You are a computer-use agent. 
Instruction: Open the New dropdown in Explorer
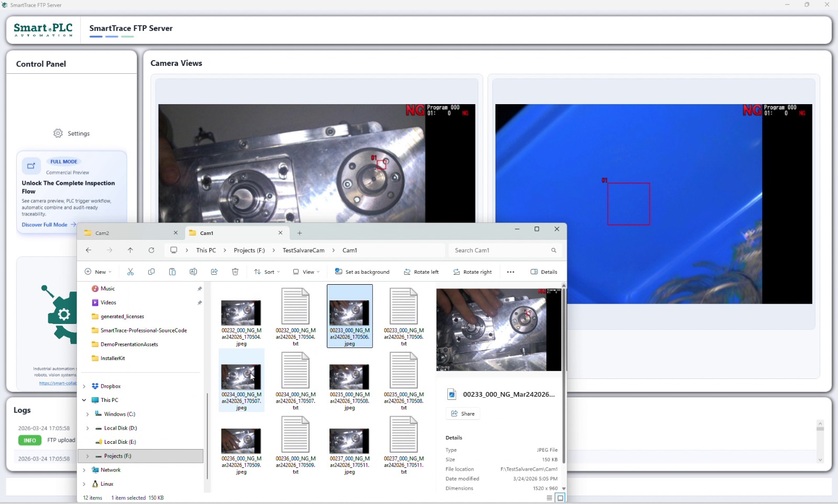click(x=98, y=272)
